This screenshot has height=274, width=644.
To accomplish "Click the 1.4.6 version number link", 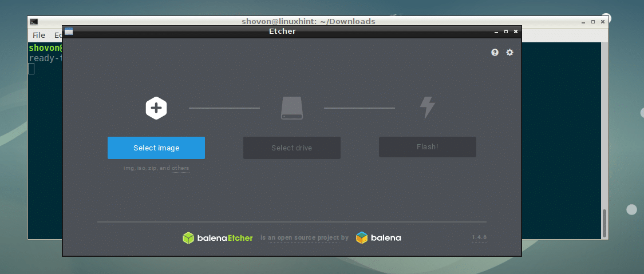I will pos(479,237).
